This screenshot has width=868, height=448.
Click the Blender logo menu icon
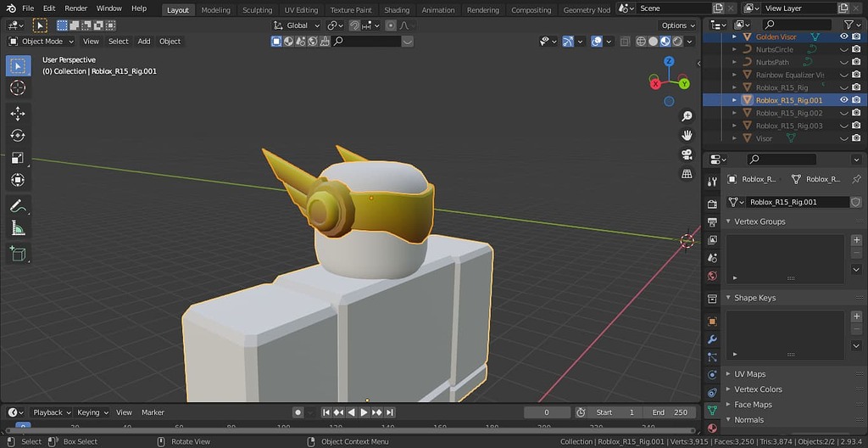[11, 8]
